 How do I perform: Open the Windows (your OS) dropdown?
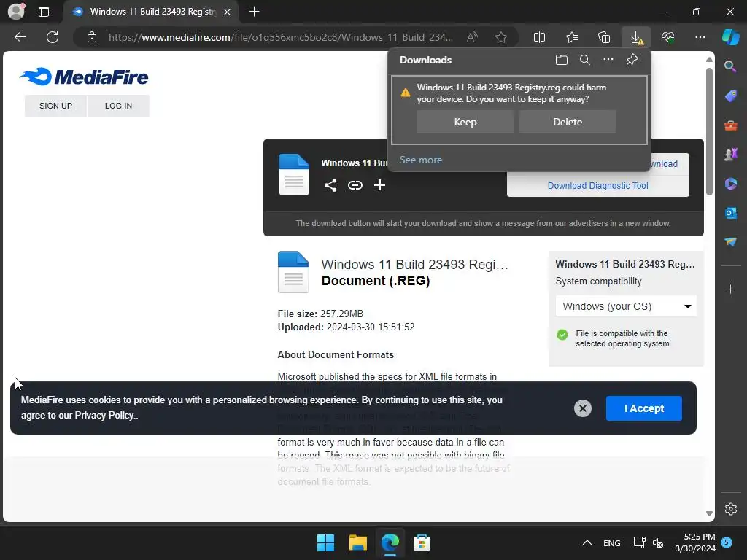tap(626, 306)
